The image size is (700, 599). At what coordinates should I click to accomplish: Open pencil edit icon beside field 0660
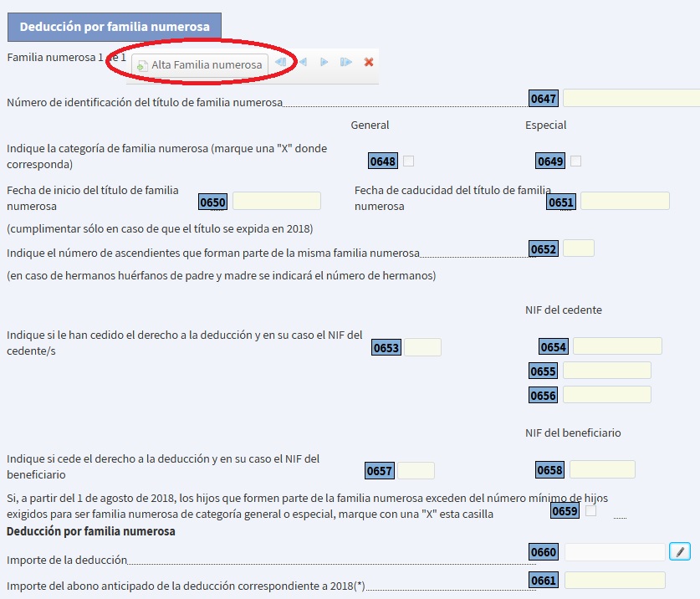pyautogui.click(x=680, y=552)
